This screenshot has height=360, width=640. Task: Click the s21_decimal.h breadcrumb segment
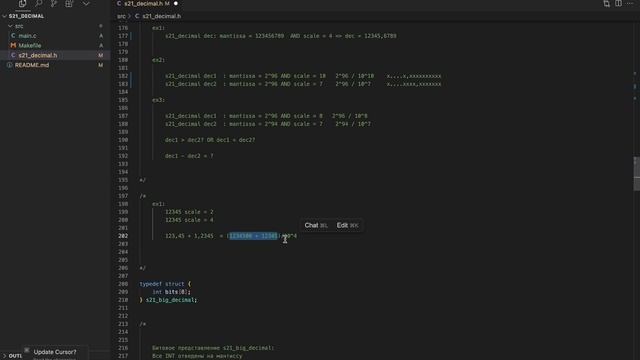[162, 16]
